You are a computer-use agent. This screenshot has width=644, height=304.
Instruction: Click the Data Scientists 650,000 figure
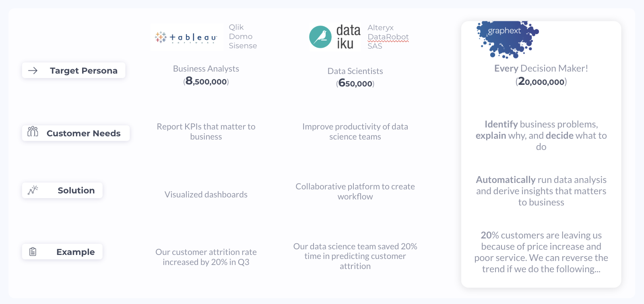click(355, 84)
